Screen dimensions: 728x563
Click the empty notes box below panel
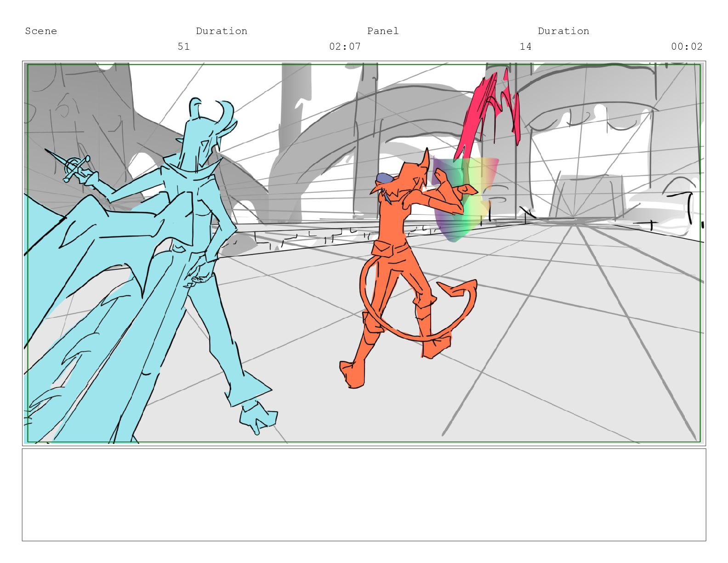pyautogui.click(x=364, y=495)
